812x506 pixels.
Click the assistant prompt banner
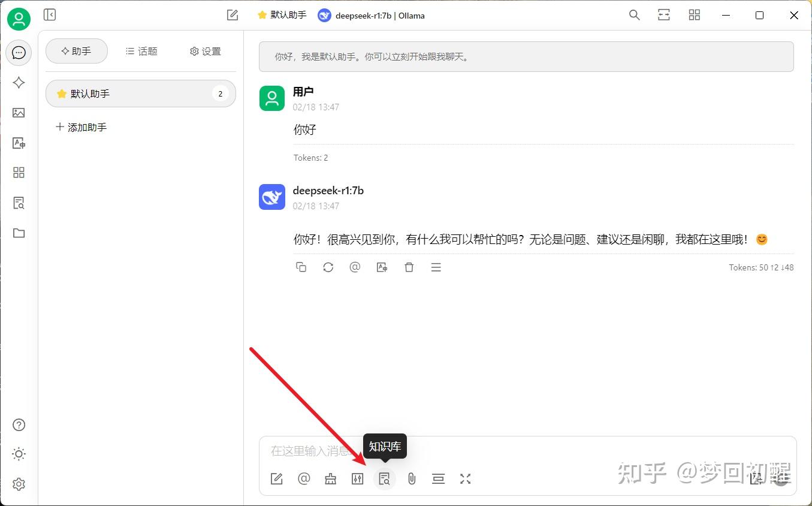(526, 57)
